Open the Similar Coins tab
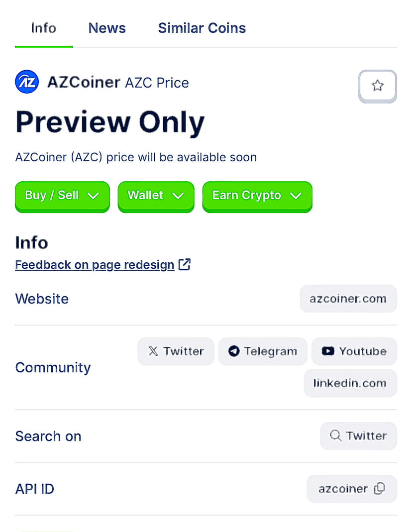This screenshot has height=532, width=412. [202, 28]
